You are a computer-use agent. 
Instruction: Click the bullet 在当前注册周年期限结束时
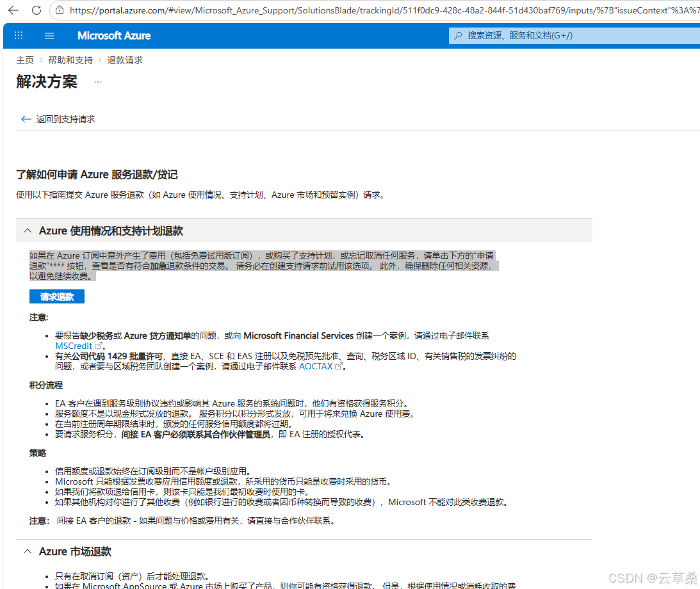click(x=174, y=424)
